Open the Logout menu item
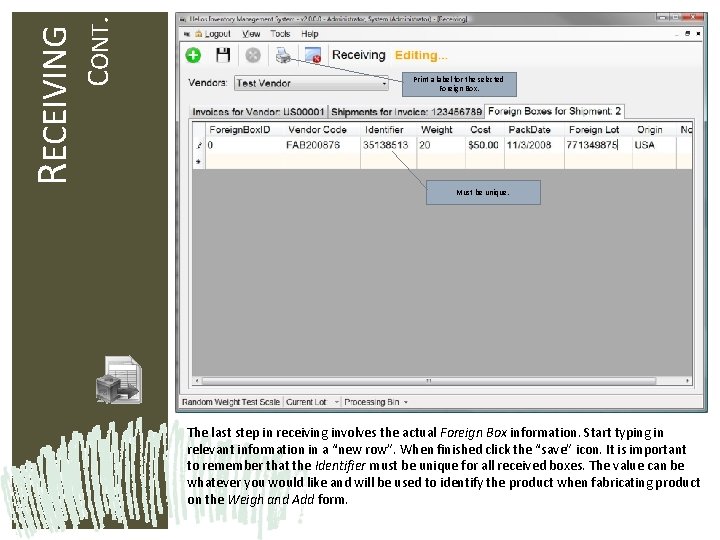 click(x=218, y=34)
